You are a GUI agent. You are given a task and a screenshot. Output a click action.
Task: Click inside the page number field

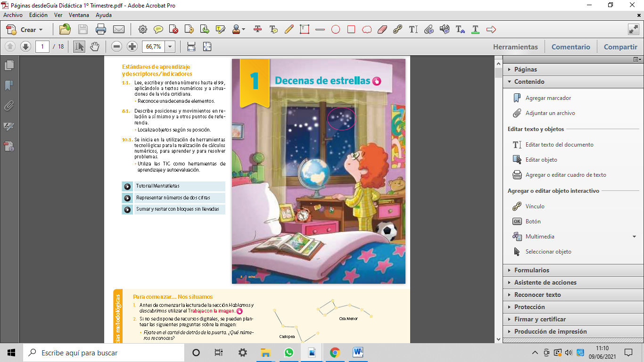(x=42, y=46)
